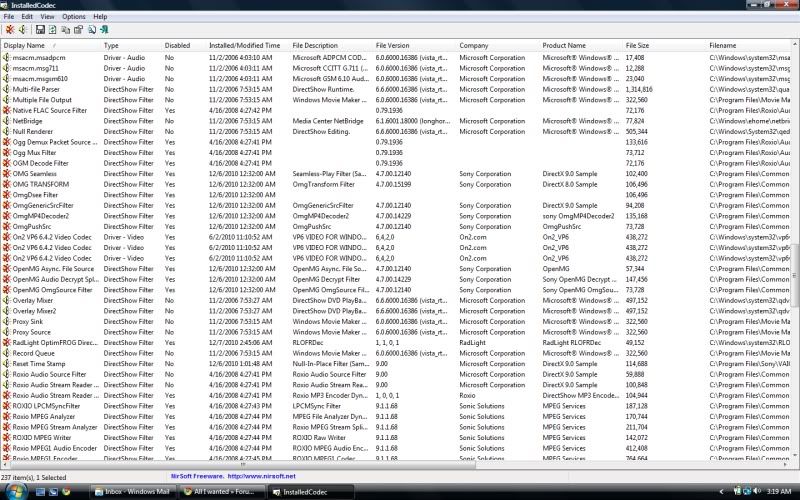Image resolution: width=800 pixels, height=500 pixels.
Task: Show hidden tray icons arrow
Action: click(721, 492)
